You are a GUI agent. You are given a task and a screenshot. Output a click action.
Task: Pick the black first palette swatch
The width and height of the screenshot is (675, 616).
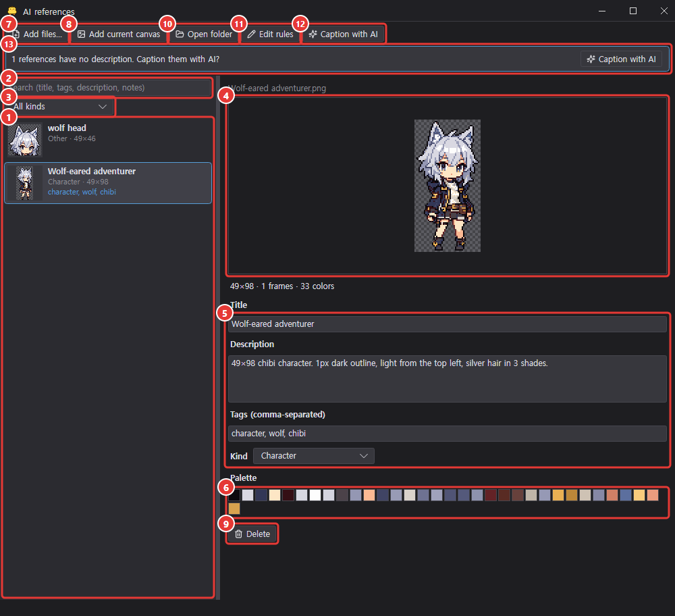click(234, 495)
